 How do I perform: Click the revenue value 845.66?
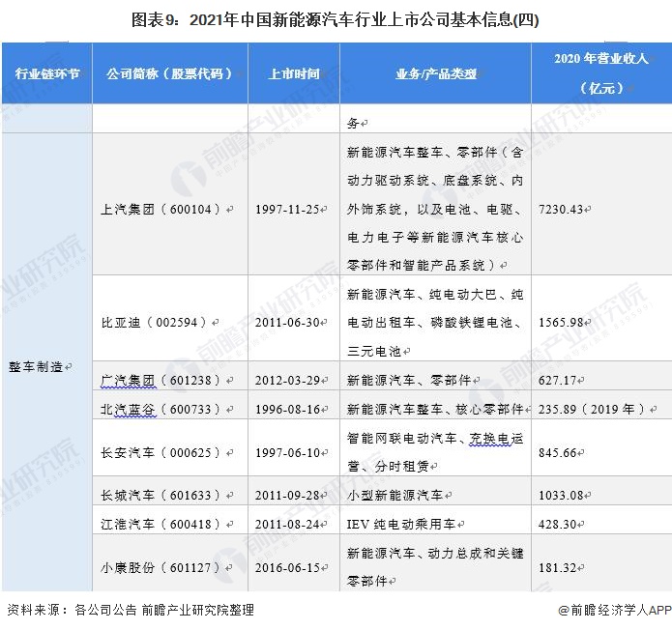(x=558, y=452)
